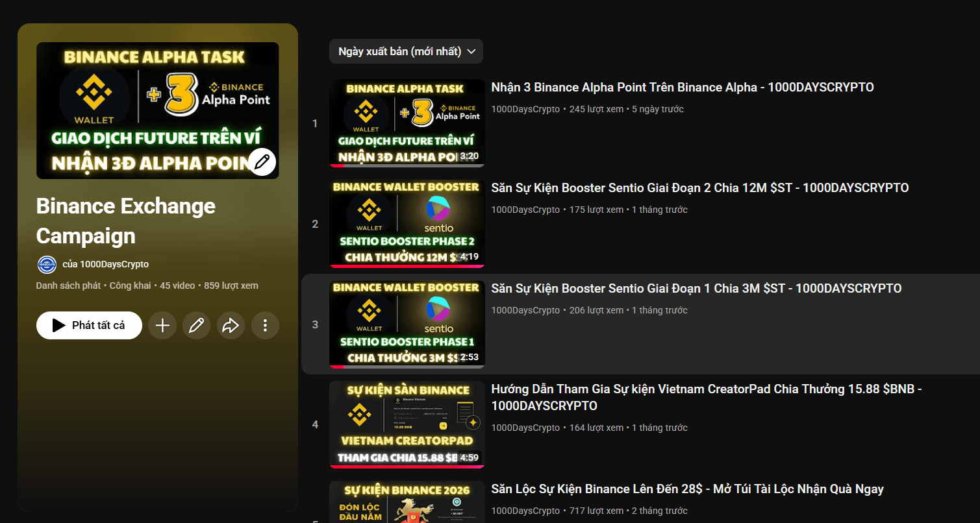The height and width of the screenshot is (523, 980).
Task: Click progress bar under Sentio Phase 2 thumbnail
Action: (x=407, y=266)
